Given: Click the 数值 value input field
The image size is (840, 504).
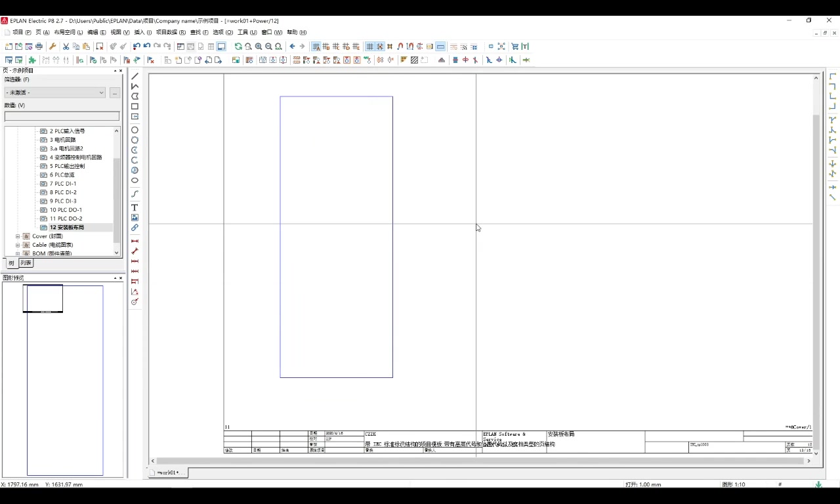Looking at the screenshot, I should [62, 116].
